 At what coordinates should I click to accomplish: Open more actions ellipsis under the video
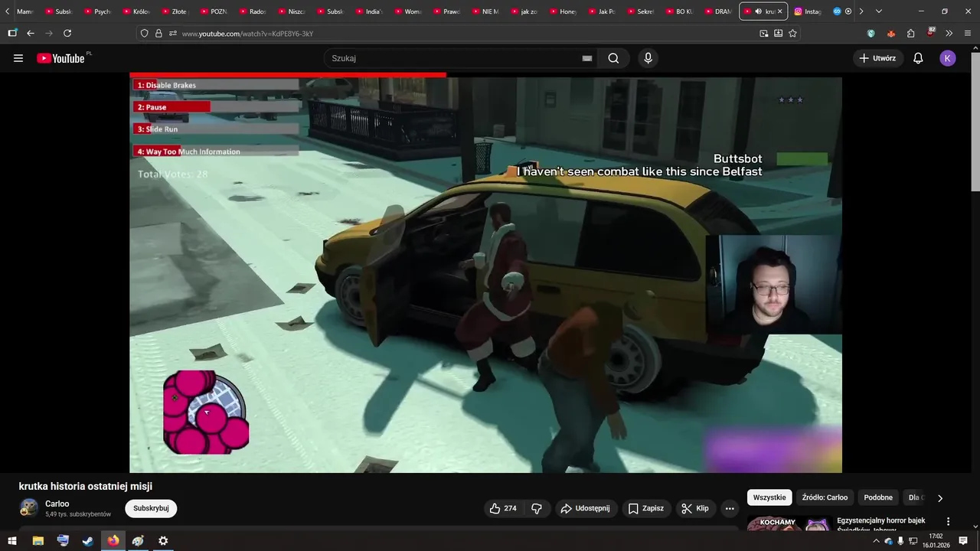(730, 508)
